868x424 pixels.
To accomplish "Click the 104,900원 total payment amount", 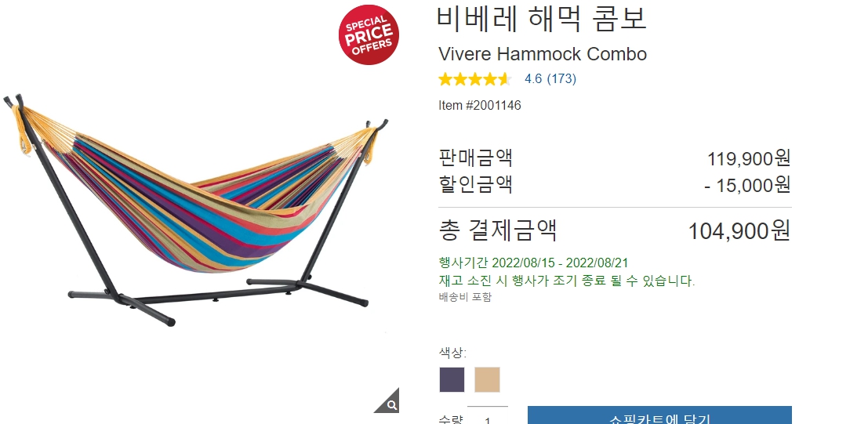I will pyautogui.click(x=739, y=231).
